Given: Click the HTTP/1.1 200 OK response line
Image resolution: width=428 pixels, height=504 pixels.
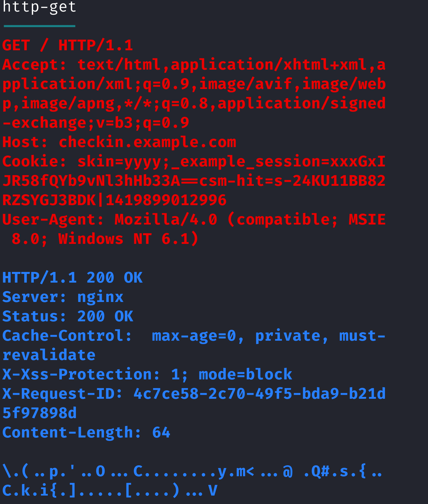Looking at the screenshot, I should coord(72,278).
